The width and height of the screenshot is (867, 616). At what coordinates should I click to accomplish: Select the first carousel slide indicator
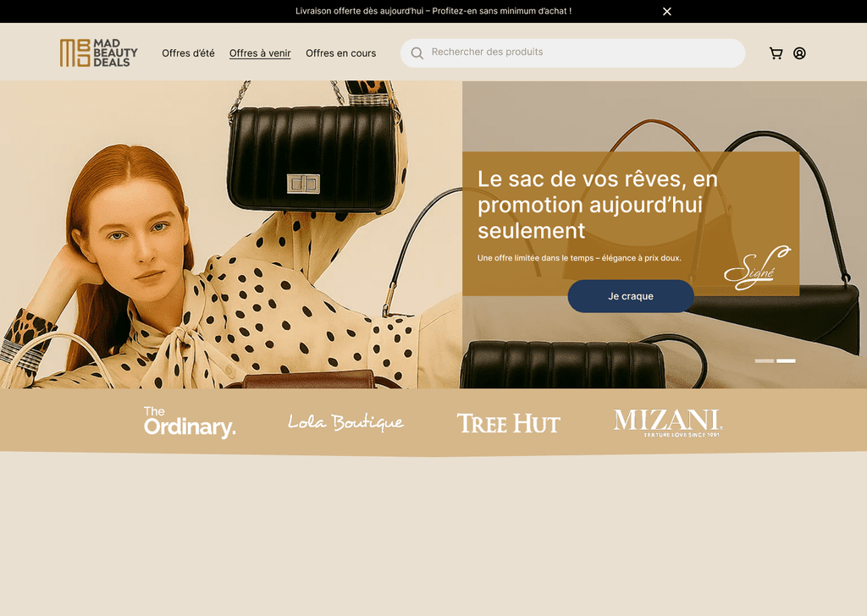pos(765,360)
